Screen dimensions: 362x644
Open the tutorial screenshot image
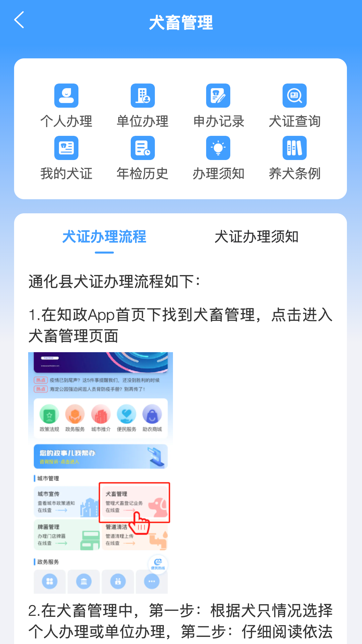[101, 473]
